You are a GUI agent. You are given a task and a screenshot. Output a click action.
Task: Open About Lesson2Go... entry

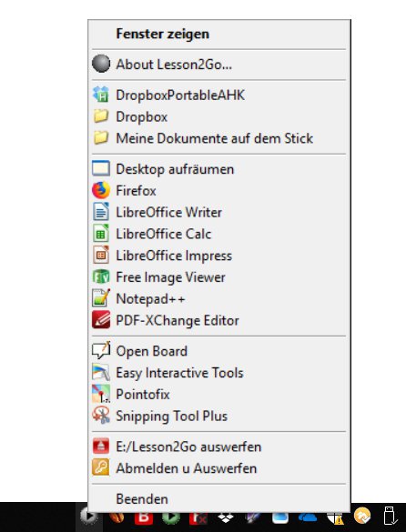(219, 65)
